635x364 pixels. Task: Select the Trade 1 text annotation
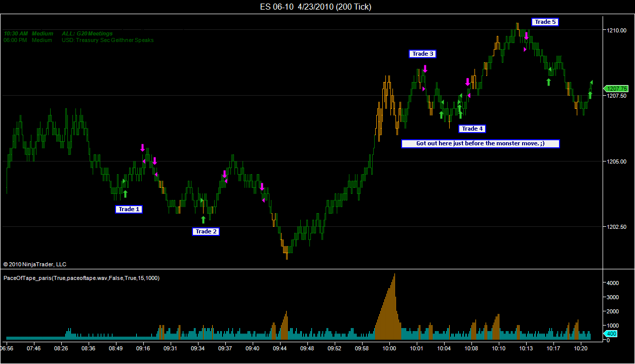coord(129,209)
